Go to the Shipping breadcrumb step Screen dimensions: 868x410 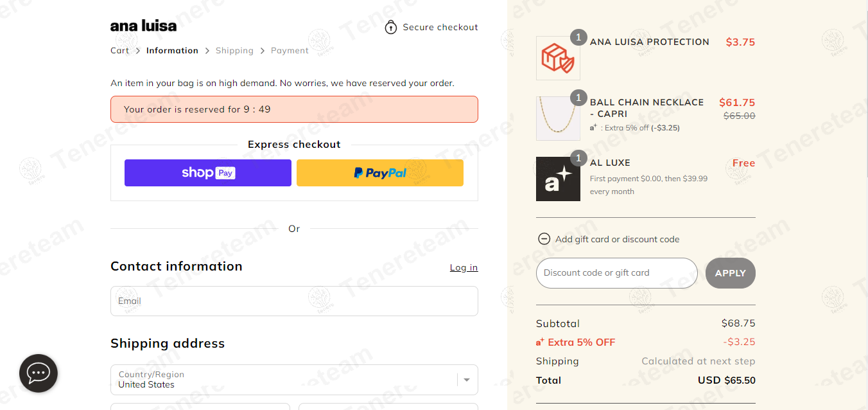(x=234, y=51)
